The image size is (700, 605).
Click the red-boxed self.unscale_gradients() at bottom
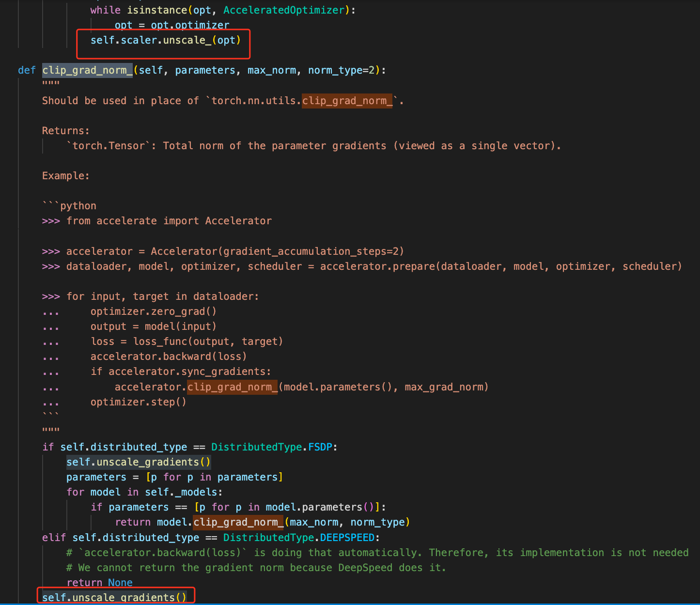point(113,597)
